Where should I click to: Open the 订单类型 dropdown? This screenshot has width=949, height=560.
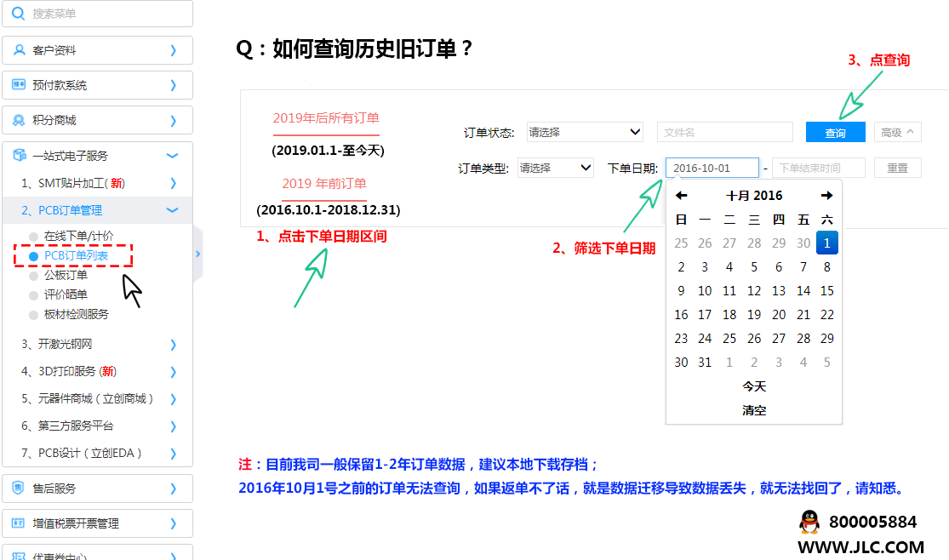[555, 168]
